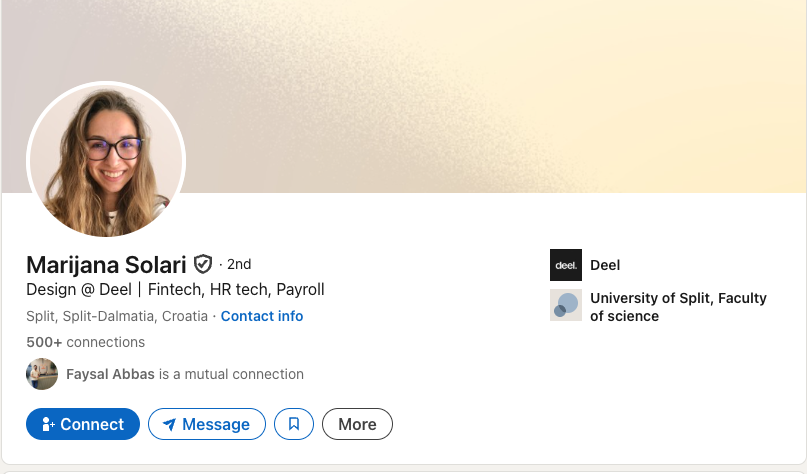
Task: Click the paper plane icon in Message
Action: [x=169, y=424]
